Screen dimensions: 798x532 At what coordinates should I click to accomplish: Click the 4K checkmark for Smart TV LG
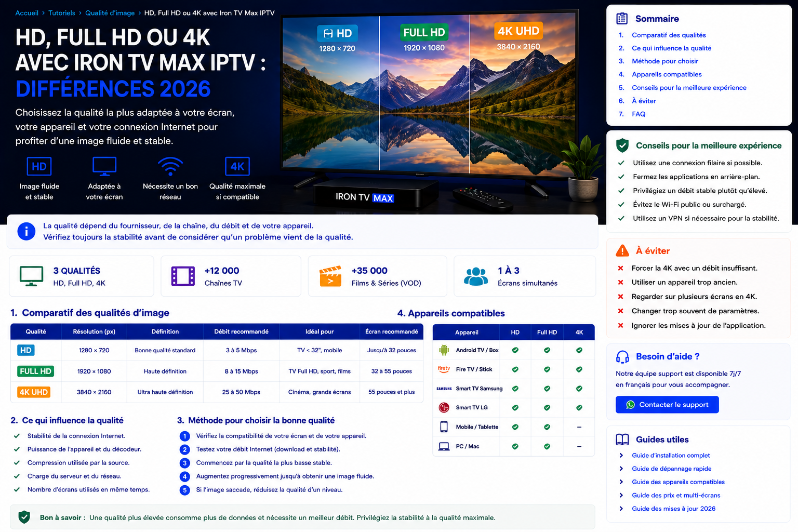coord(579,408)
